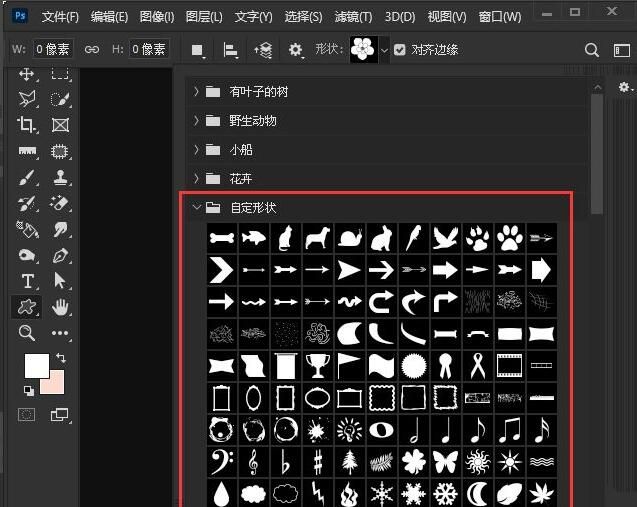
Task: Select the Hand tool
Action: coord(60,307)
